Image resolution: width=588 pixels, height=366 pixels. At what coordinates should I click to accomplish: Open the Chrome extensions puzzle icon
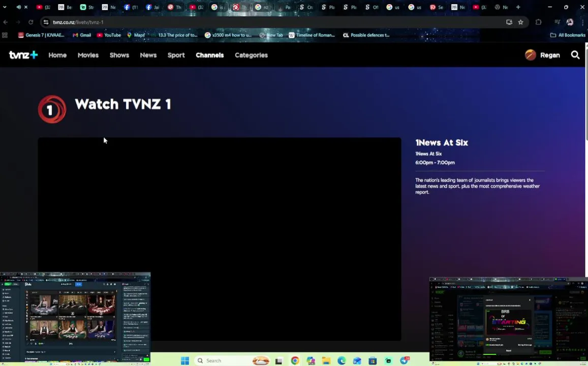pyautogui.click(x=539, y=22)
